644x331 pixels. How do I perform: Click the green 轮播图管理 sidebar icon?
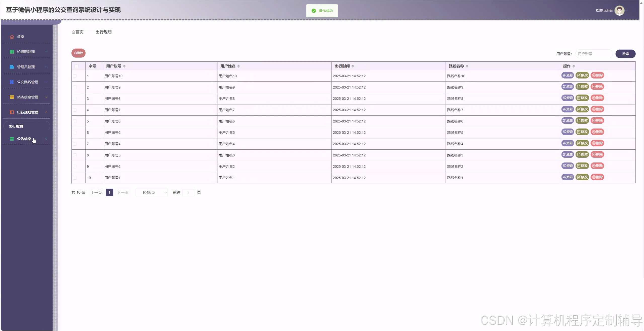pyautogui.click(x=12, y=52)
